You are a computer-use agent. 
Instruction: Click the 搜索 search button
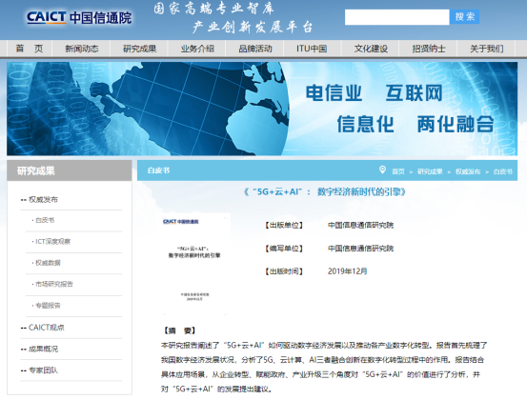click(x=464, y=17)
